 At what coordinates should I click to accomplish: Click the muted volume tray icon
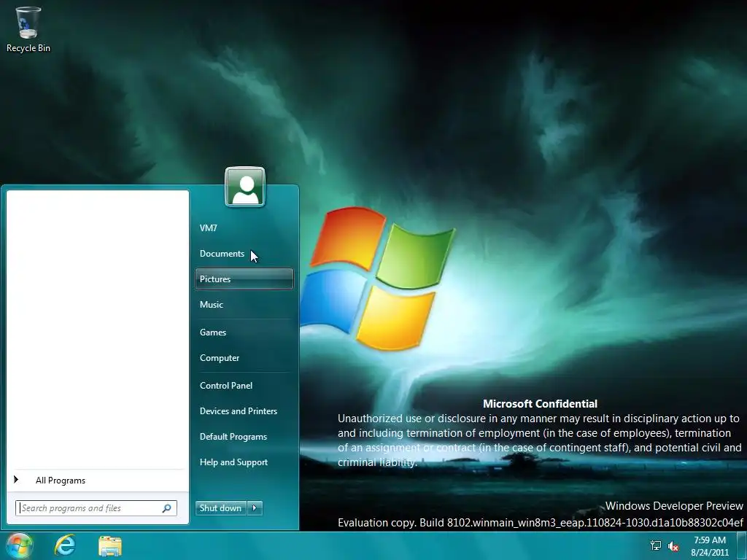[673, 546]
